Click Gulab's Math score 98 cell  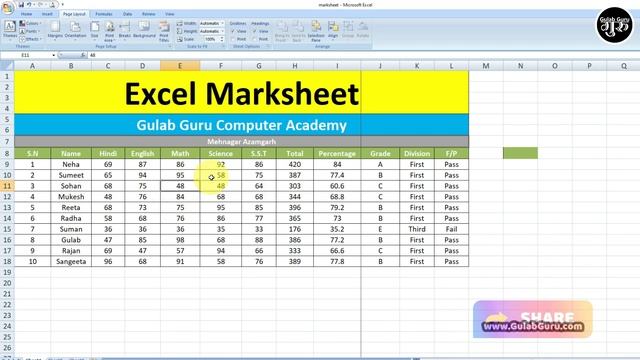(180, 240)
